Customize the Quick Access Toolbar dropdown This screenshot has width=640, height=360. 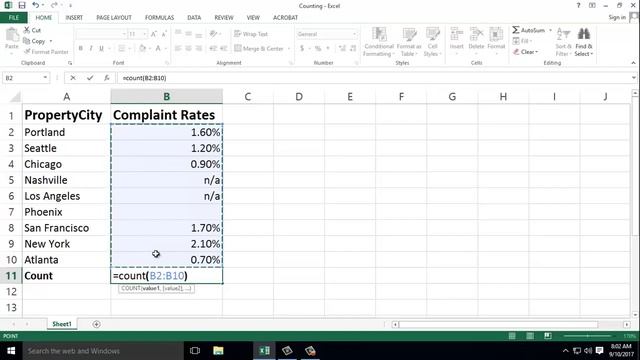(x=70, y=5)
